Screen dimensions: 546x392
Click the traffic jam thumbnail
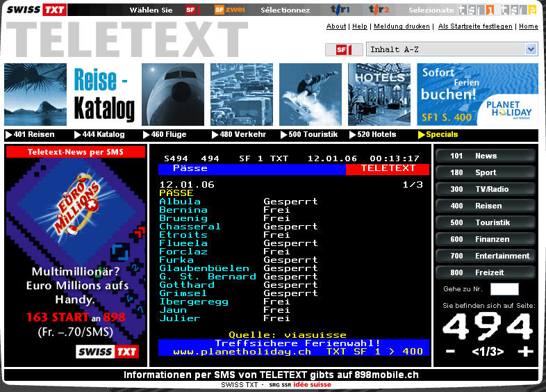(x=242, y=94)
